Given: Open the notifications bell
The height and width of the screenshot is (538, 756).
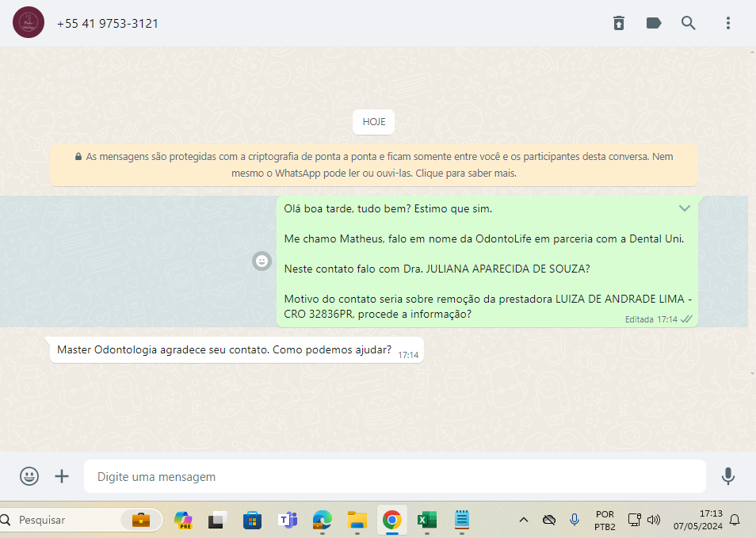Looking at the screenshot, I should tap(735, 520).
